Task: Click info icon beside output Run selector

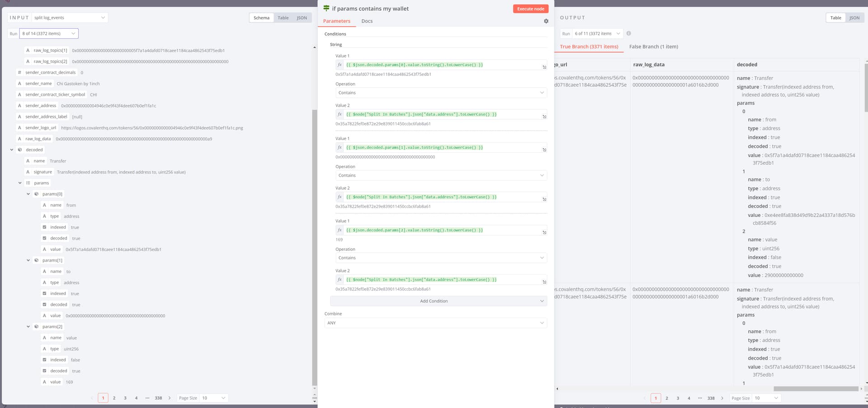Action: [x=628, y=33]
